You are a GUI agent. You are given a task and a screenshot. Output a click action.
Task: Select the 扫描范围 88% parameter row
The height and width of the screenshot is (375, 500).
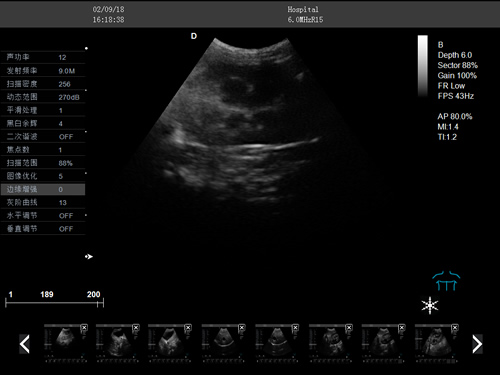point(43,163)
